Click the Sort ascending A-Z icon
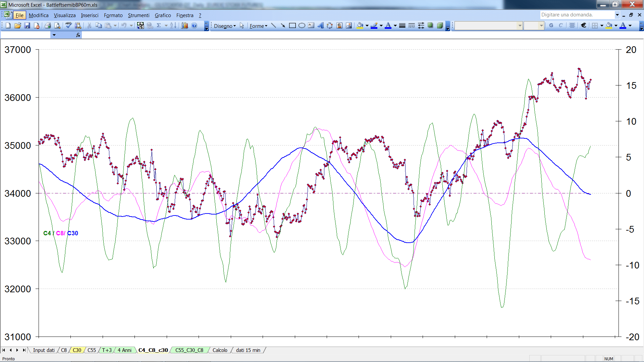 click(173, 25)
